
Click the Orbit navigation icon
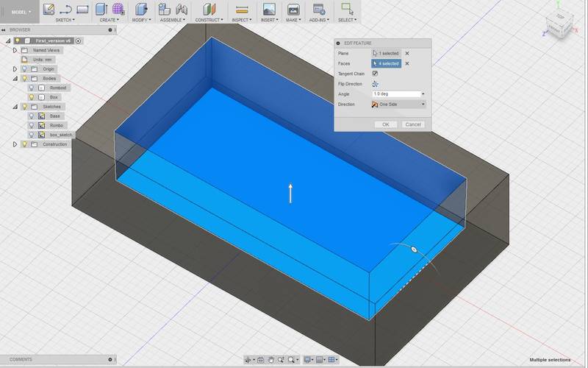click(x=248, y=360)
